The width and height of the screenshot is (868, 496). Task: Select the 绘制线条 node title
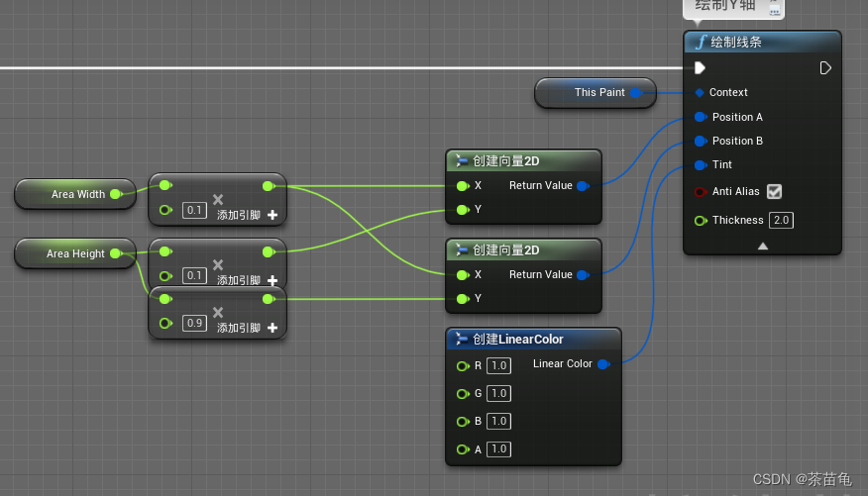(736, 42)
